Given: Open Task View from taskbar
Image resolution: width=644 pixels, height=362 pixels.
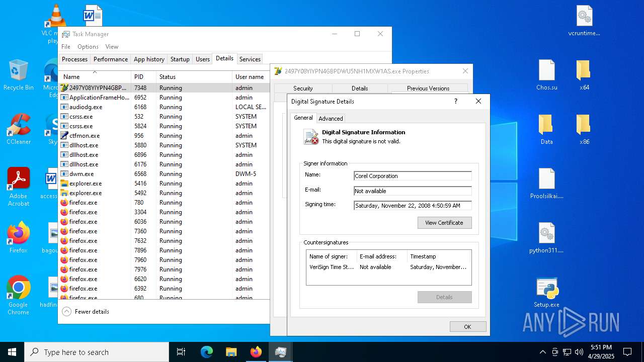Looking at the screenshot, I should [x=181, y=352].
